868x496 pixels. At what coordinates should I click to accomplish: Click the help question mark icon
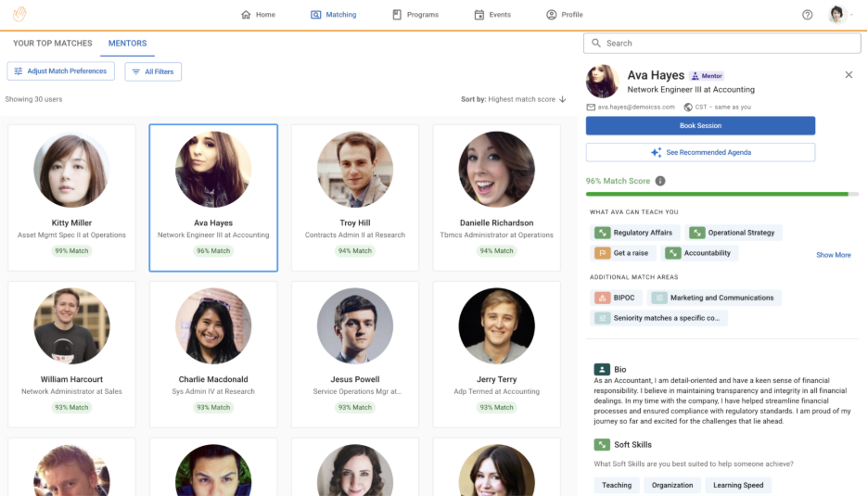click(807, 15)
